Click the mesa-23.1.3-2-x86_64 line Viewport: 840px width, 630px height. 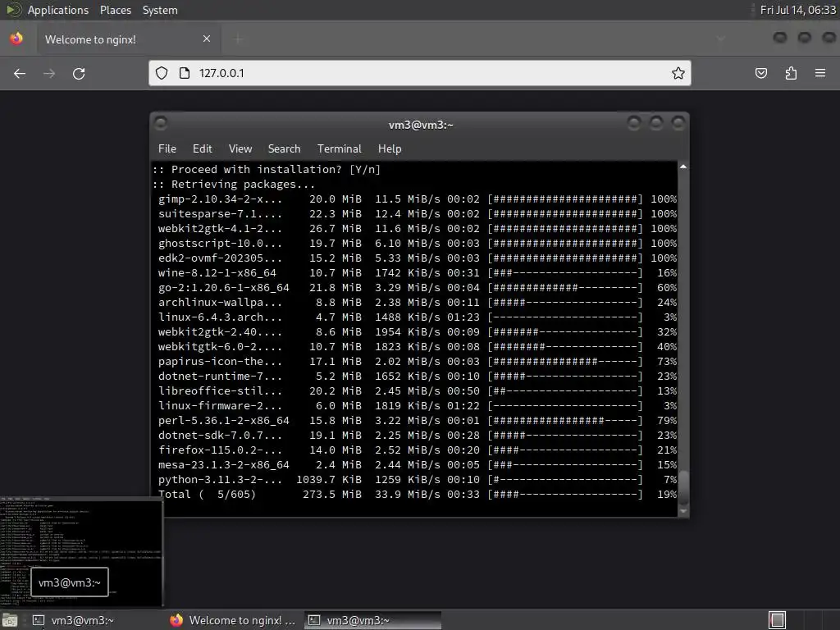[418, 465]
